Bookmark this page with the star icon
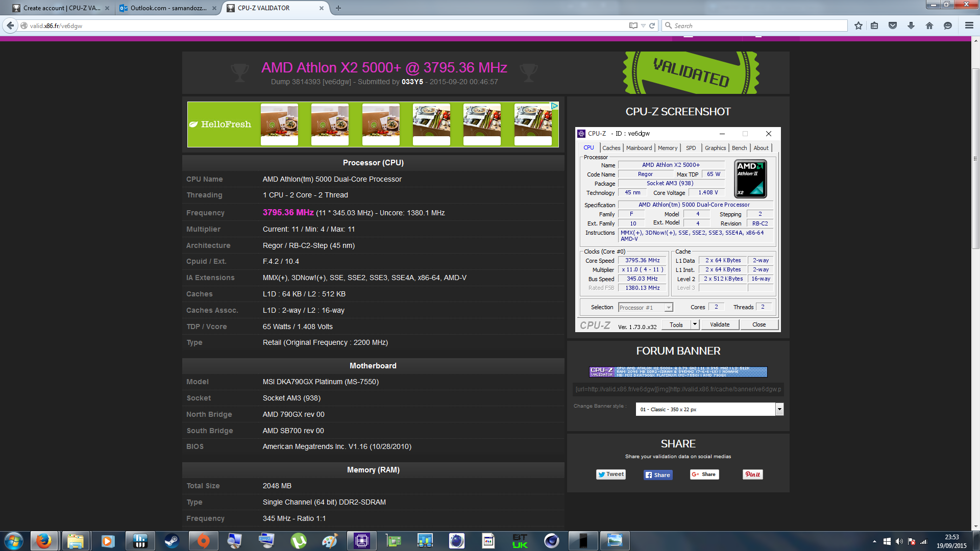Viewport: 980px width, 551px height. tap(859, 26)
